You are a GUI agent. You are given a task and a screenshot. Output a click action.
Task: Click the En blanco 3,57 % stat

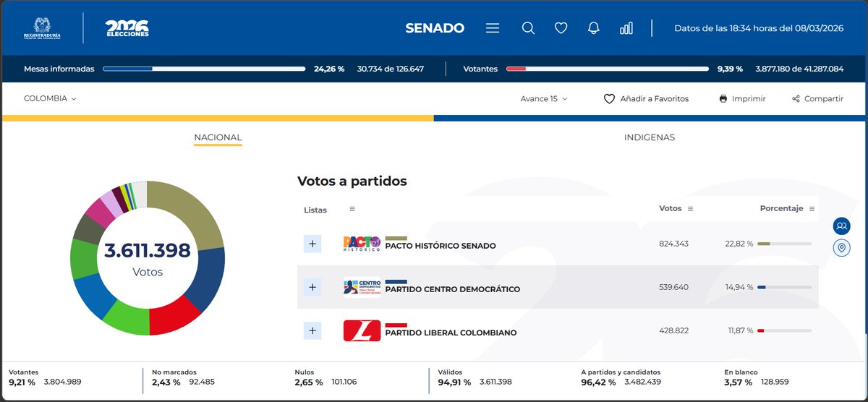pyautogui.click(x=757, y=377)
